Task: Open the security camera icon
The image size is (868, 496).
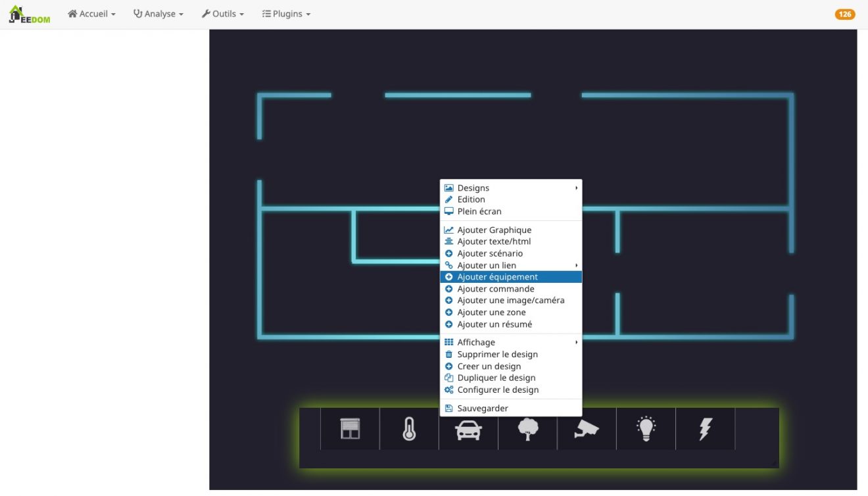Action: (x=587, y=428)
